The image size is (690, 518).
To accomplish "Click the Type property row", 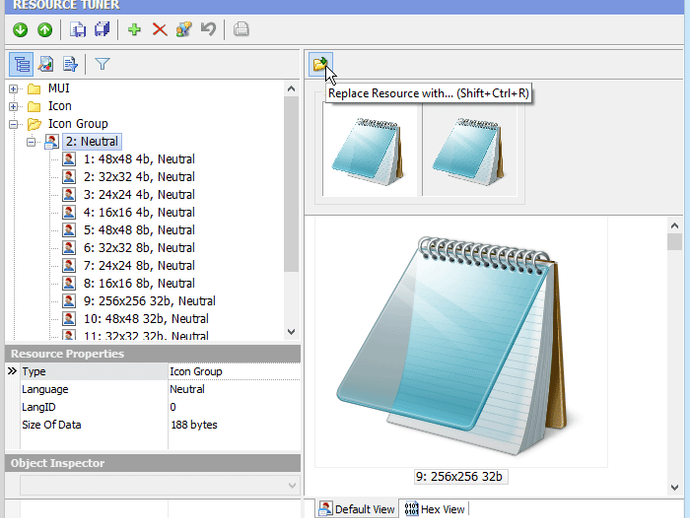I will tap(161, 371).
